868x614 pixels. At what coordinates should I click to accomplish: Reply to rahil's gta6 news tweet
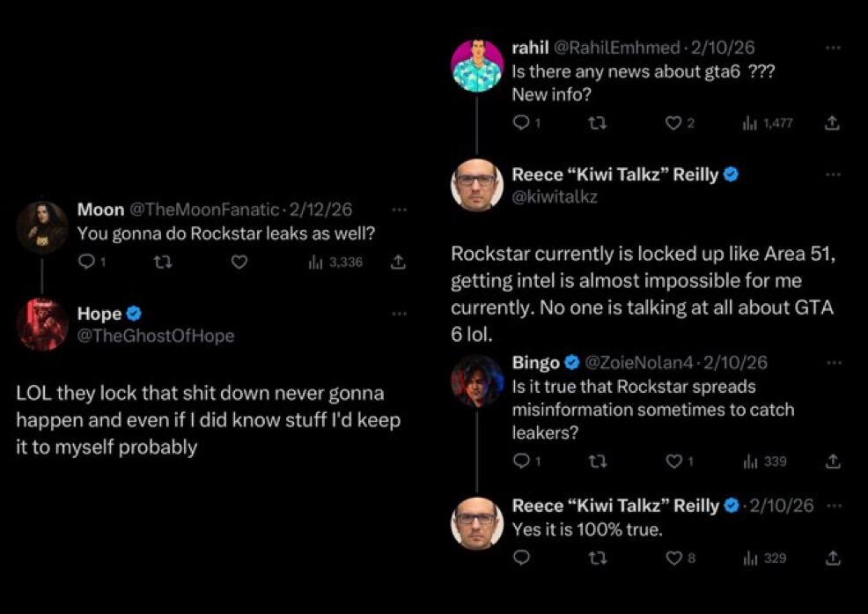[x=520, y=123]
